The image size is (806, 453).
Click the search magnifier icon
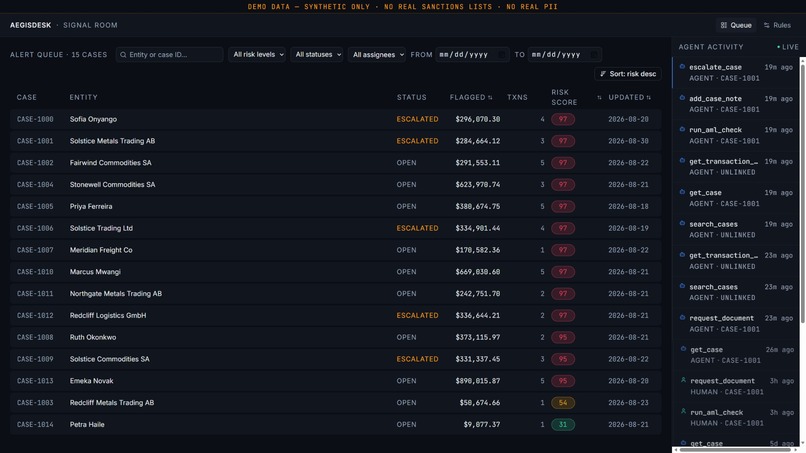(123, 55)
